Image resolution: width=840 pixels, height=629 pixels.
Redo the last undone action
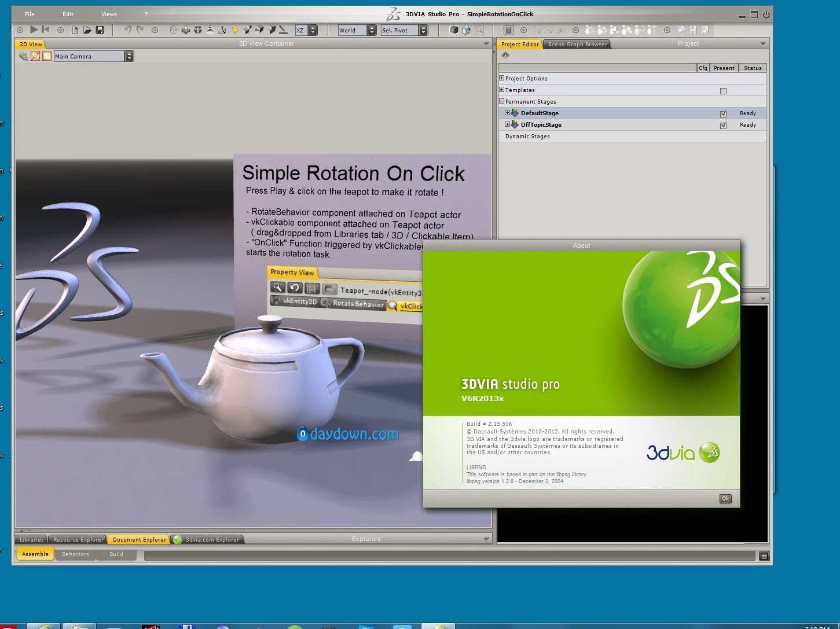point(140,30)
